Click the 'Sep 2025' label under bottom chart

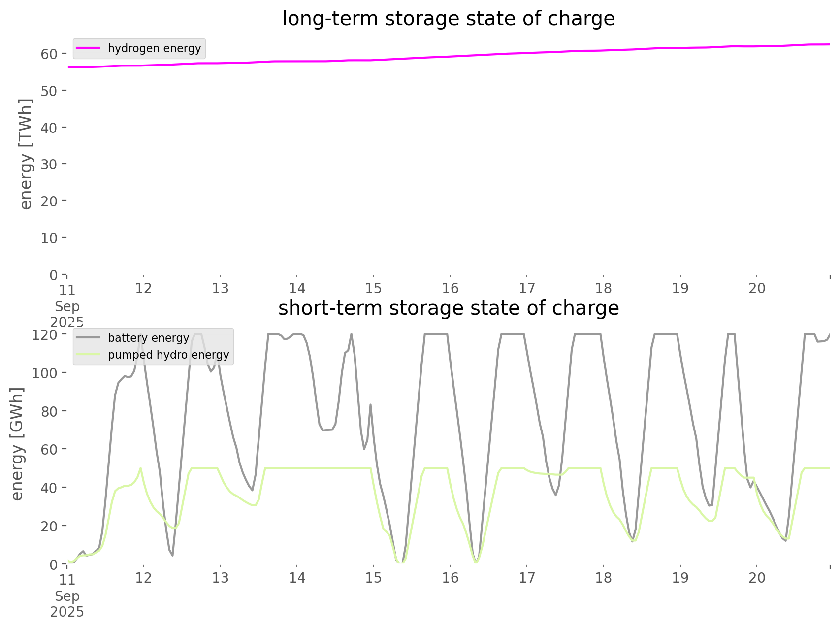(67, 604)
